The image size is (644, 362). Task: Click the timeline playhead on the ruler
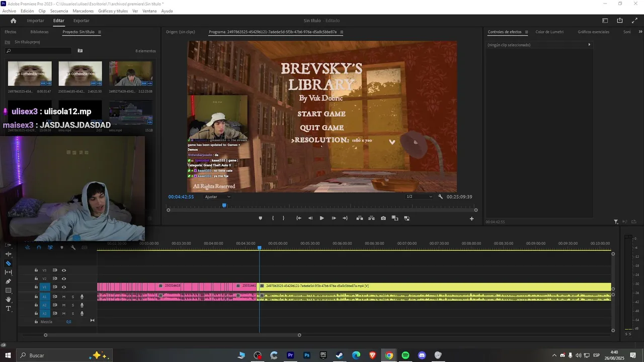tap(260, 247)
